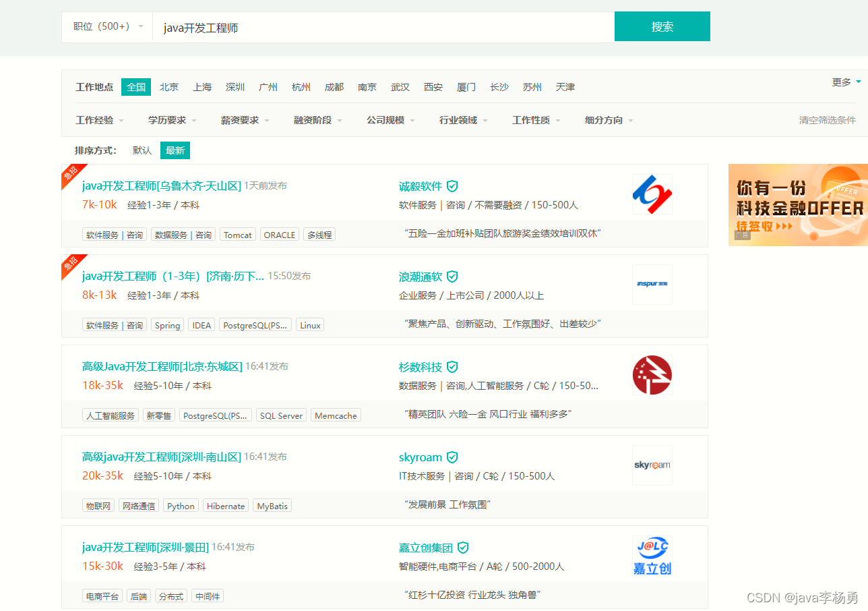Click 急招 ribbon on 乌鲁木齐 job card
This screenshot has height=611, width=868.
coord(71,174)
